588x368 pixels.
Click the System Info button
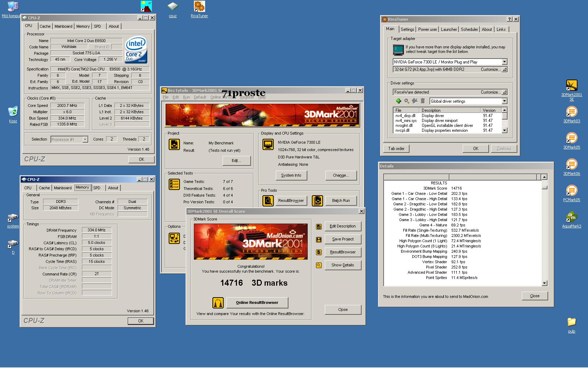291,175
